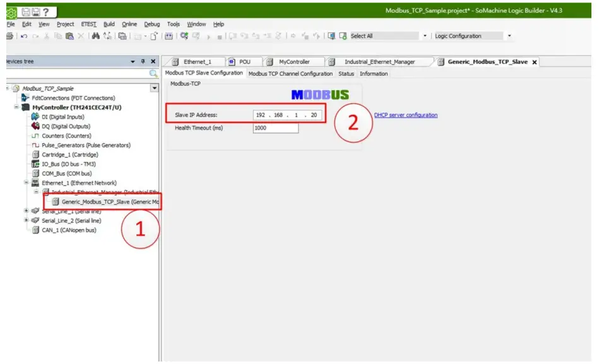Open the File menu
Image resolution: width=599 pixels, height=364 pixels.
click(11, 24)
